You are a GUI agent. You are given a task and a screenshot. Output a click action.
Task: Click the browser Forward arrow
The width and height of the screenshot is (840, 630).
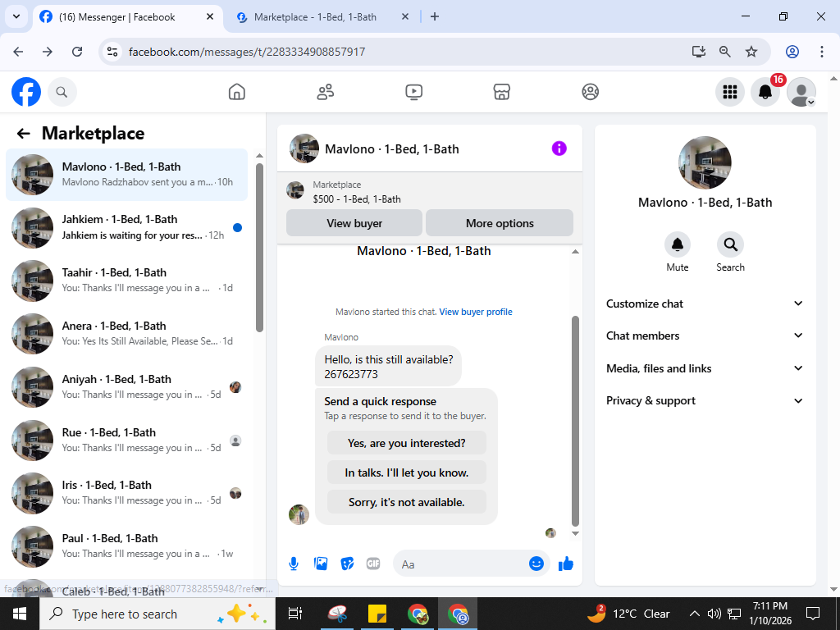[x=48, y=52]
